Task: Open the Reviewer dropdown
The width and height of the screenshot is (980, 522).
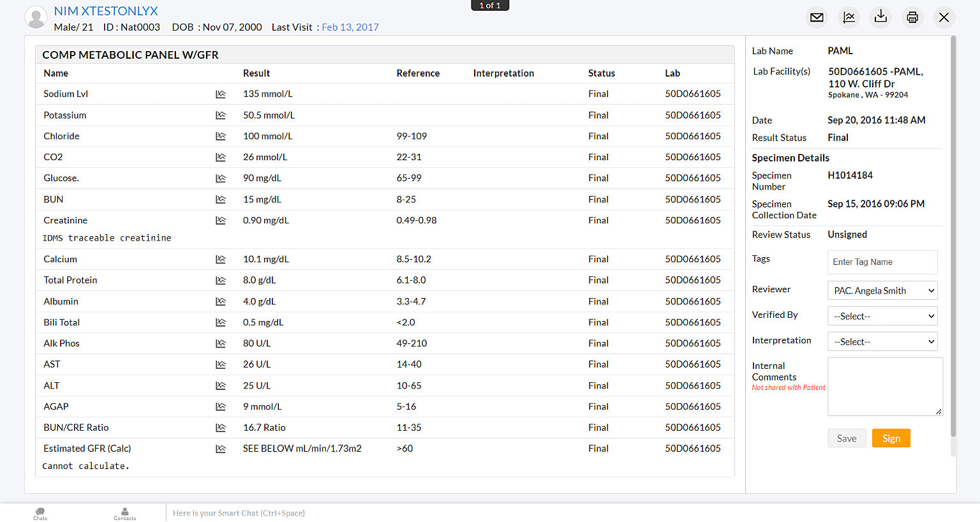Action: (882, 290)
